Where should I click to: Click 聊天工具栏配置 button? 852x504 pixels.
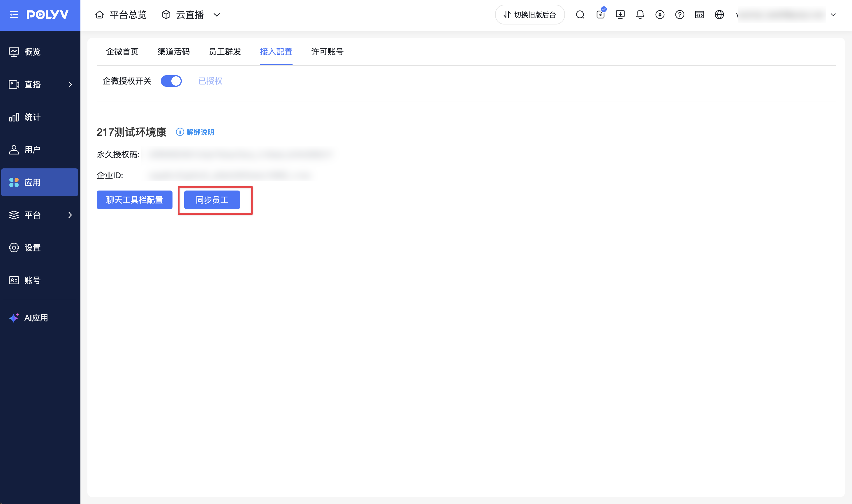click(135, 200)
